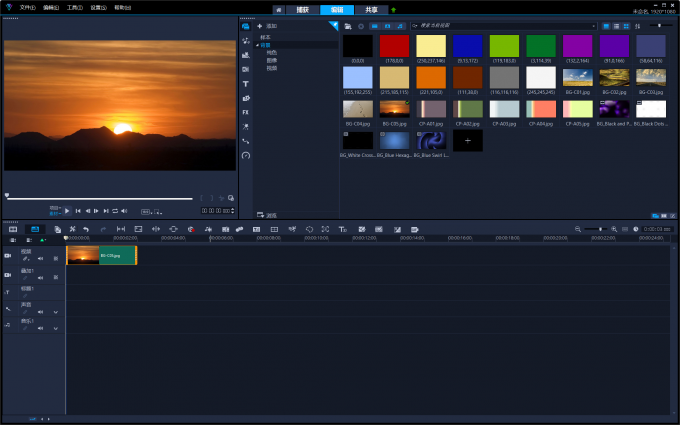Collapse the selected background folder in library tree
This screenshot has width=680, height=425.
coord(258,45)
